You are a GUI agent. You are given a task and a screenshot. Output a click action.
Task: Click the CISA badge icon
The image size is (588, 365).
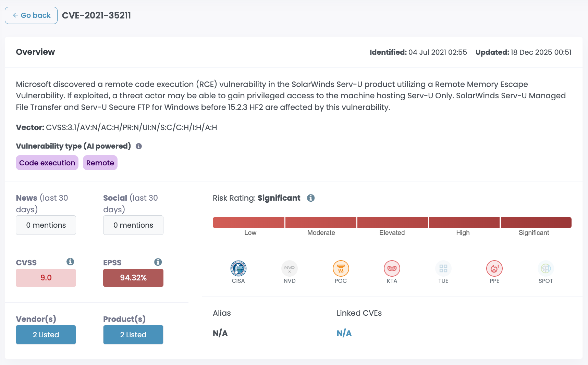click(x=238, y=268)
